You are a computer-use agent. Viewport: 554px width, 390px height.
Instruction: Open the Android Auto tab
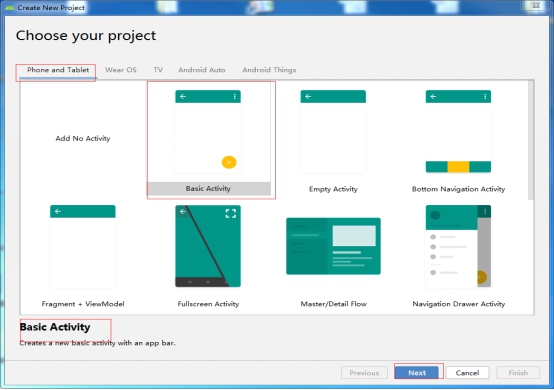click(x=202, y=70)
